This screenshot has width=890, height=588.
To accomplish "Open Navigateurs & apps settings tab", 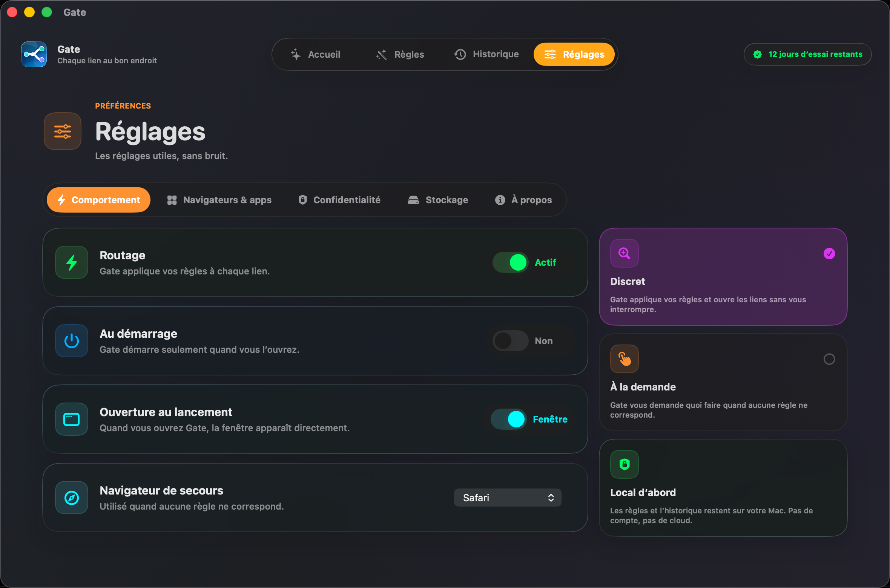I will pyautogui.click(x=219, y=200).
